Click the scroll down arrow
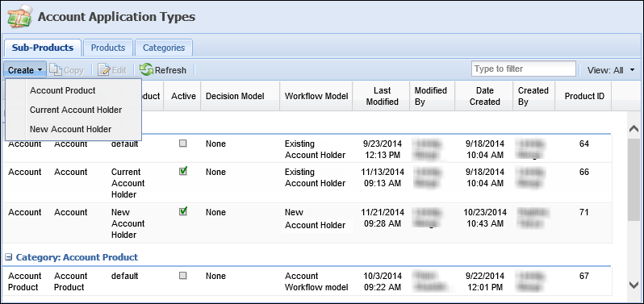 click(x=634, y=285)
